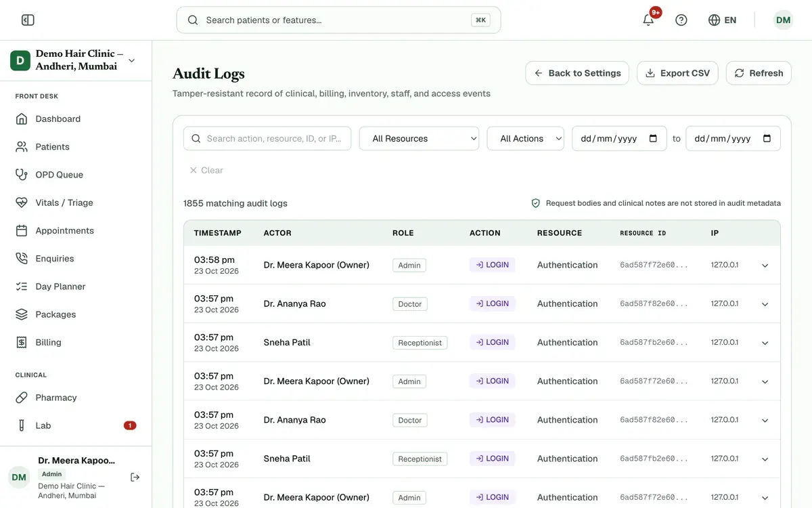Click the Billing receipt icon
The image size is (812, 508).
(x=22, y=343)
